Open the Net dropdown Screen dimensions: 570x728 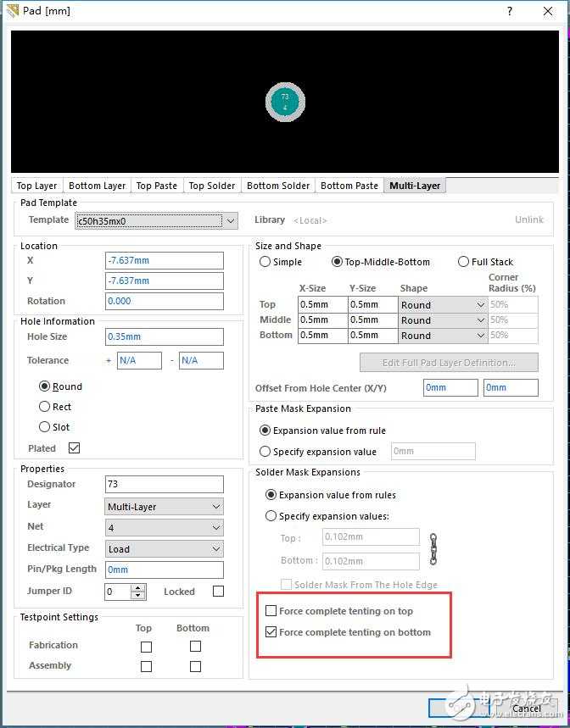pyautogui.click(x=164, y=528)
